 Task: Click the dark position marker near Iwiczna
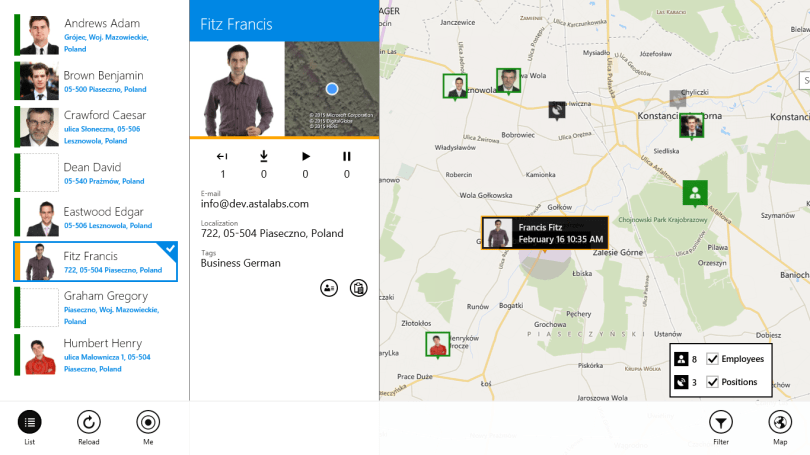(557, 111)
